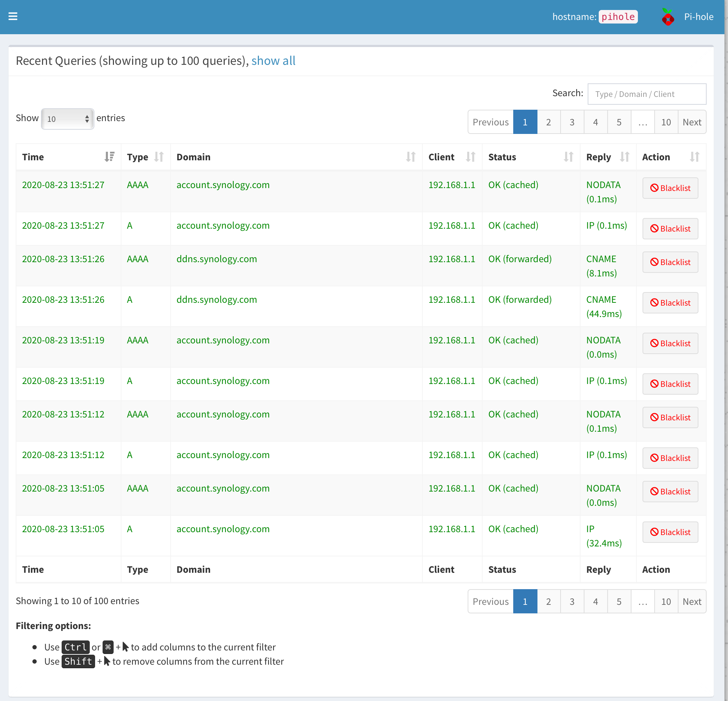Blacklist the AAAA ddns.synology.com query
Screen dimensions: 728x701
[x=670, y=262]
